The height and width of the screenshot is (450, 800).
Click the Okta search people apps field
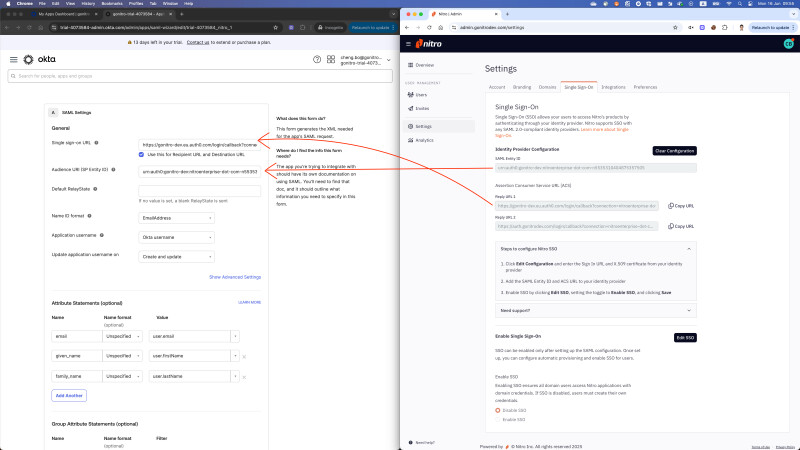(200, 76)
